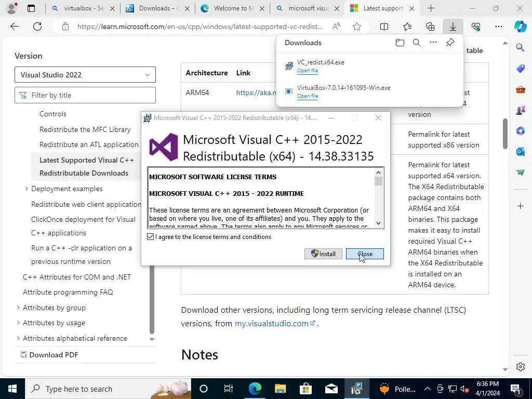Open Edge Settings and more menu
The width and height of the screenshot is (532, 399).
(x=498, y=26)
